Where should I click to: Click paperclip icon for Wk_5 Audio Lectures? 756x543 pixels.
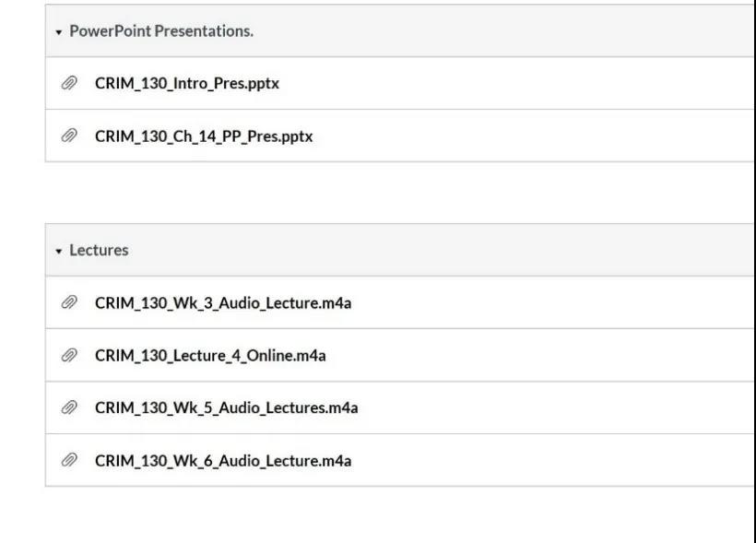tap(69, 407)
